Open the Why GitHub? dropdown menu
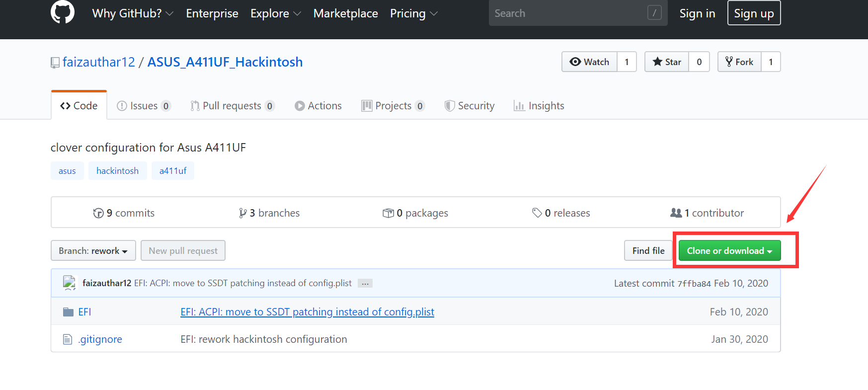The image size is (868, 390). coord(133,13)
